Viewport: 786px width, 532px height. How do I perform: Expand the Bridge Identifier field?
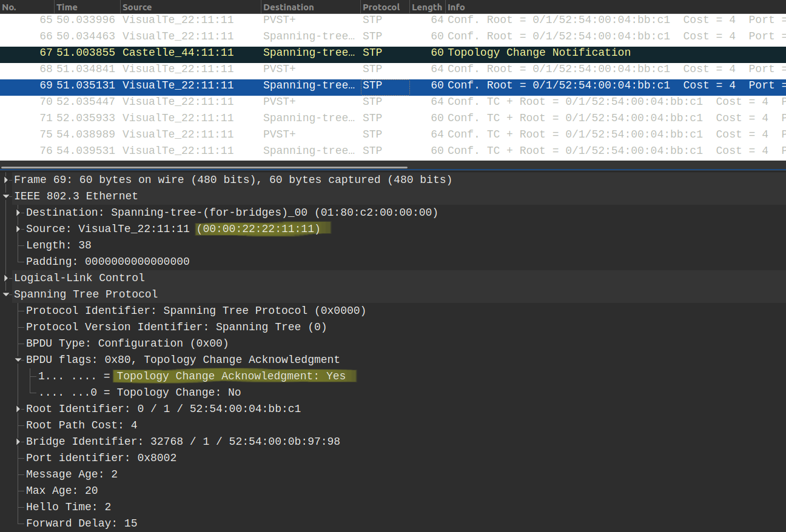19,442
